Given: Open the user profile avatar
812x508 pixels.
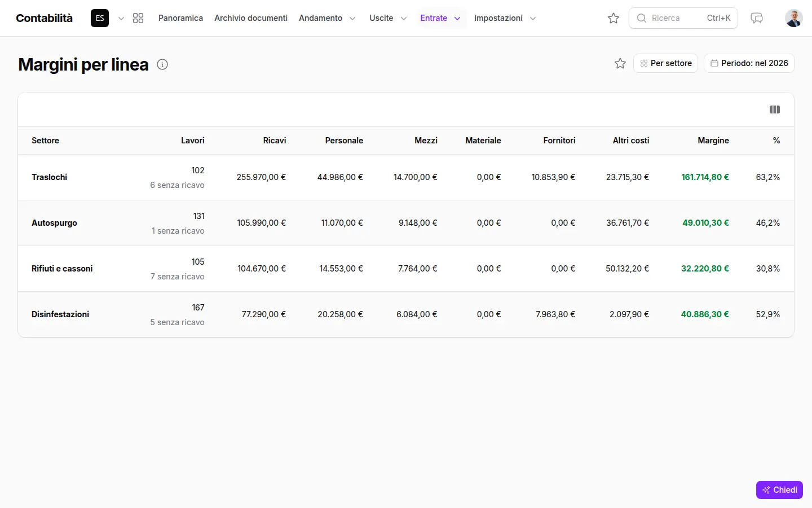Looking at the screenshot, I should point(794,18).
